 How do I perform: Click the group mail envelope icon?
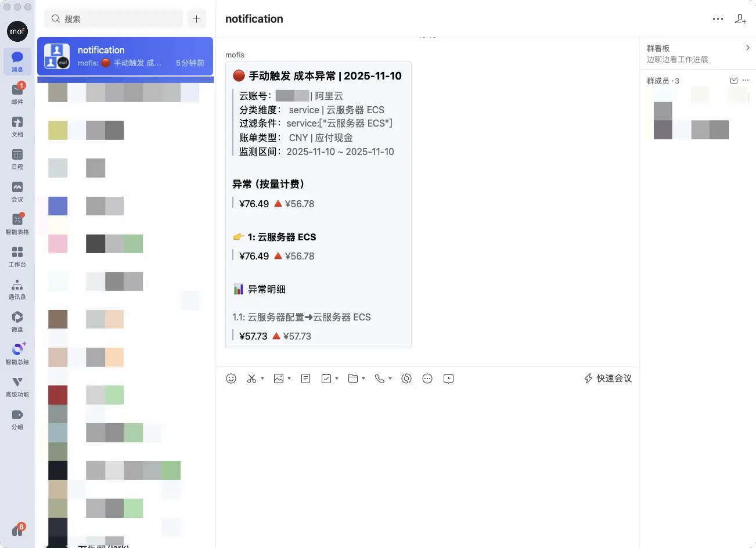point(733,81)
